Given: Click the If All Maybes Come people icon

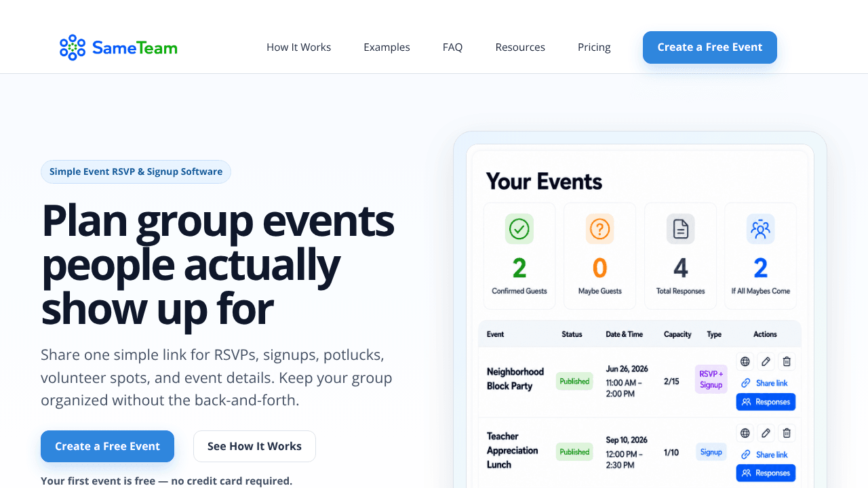Looking at the screenshot, I should (761, 229).
